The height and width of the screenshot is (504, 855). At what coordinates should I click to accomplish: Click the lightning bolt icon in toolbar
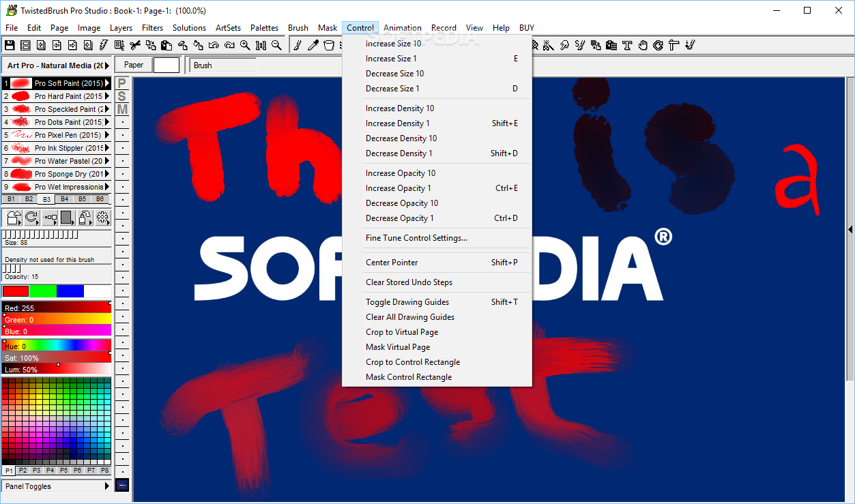point(103,45)
